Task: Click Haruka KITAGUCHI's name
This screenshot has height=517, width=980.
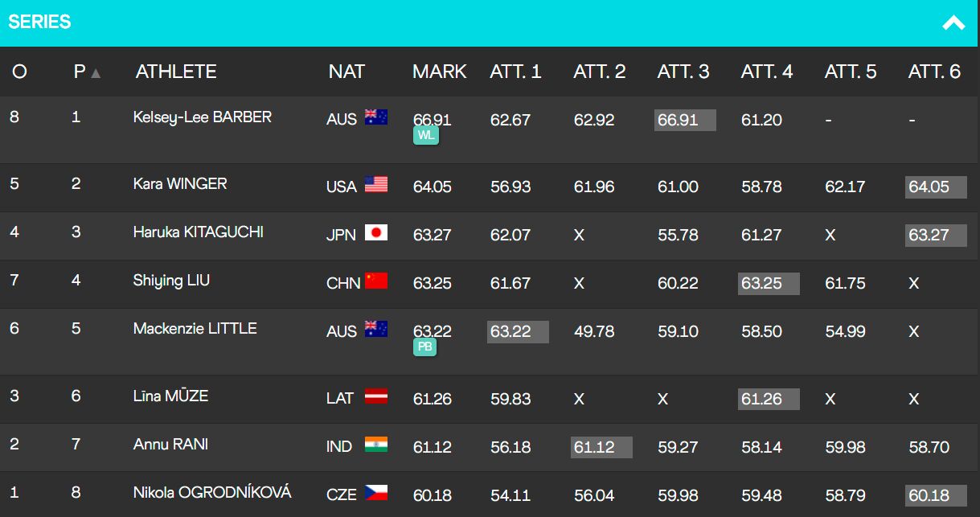Action: click(x=198, y=232)
